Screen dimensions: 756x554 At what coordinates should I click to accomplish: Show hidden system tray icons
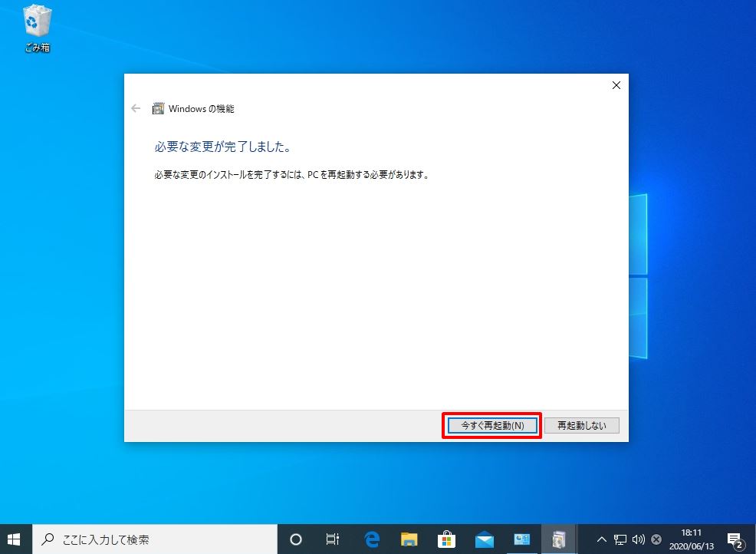[x=602, y=539]
